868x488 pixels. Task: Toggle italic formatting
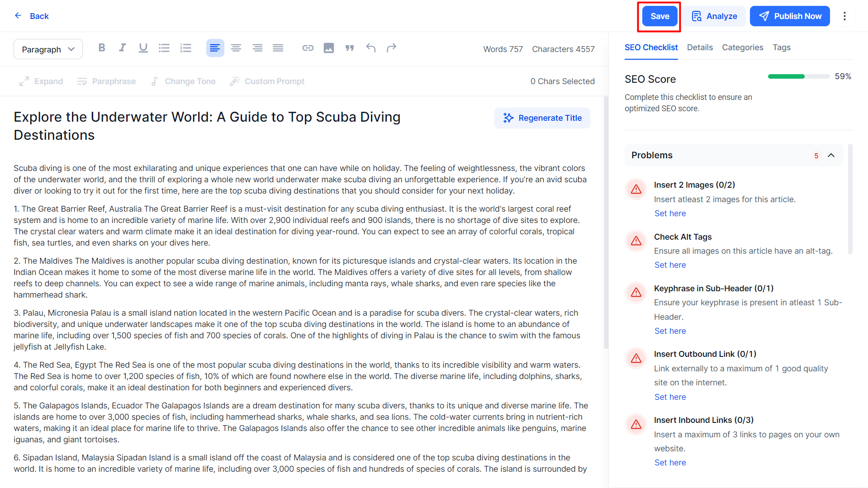click(x=122, y=47)
